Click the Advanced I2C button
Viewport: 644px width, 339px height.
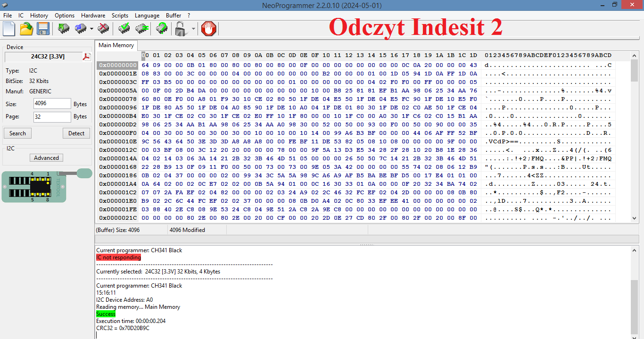[46, 158]
